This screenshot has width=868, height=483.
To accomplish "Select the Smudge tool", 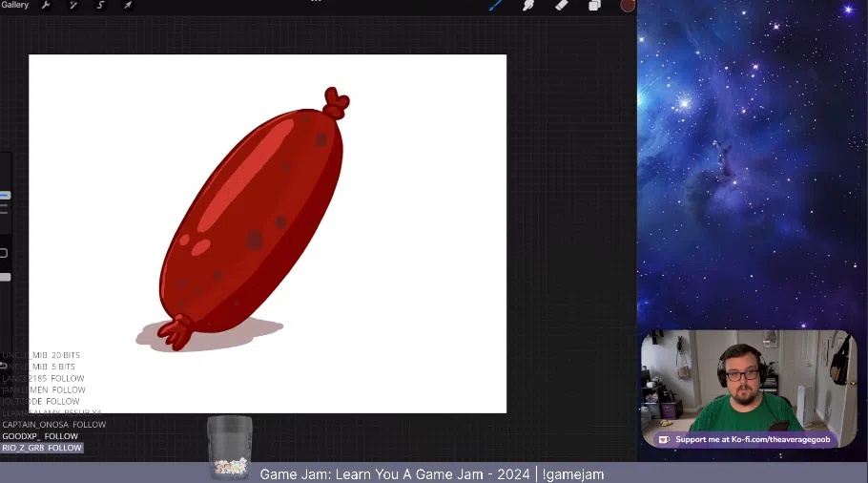I will [x=528, y=6].
